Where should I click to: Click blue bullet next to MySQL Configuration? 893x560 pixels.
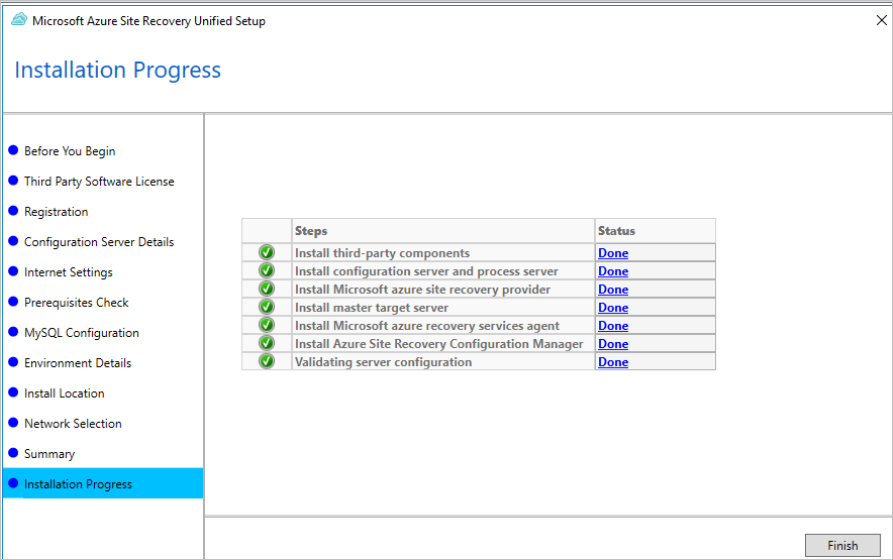pos(13,332)
